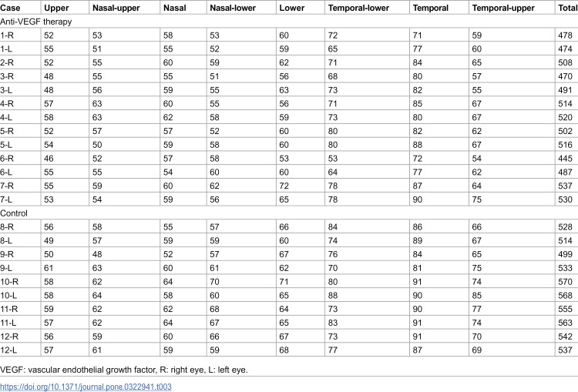Image resolution: width=578 pixels, height=392 pixels.
Task: Select case 10-R row label
Action: [x=9, y=282]
